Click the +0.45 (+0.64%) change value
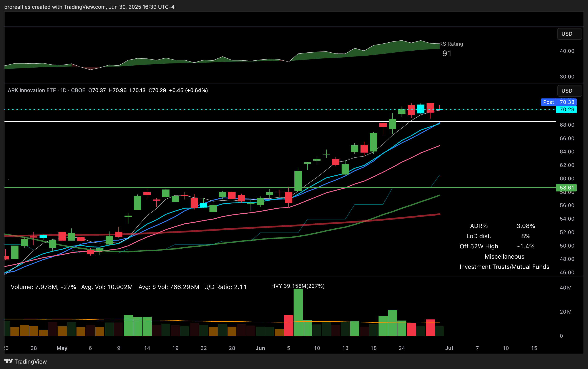588x369 pixels. [188, 90]
